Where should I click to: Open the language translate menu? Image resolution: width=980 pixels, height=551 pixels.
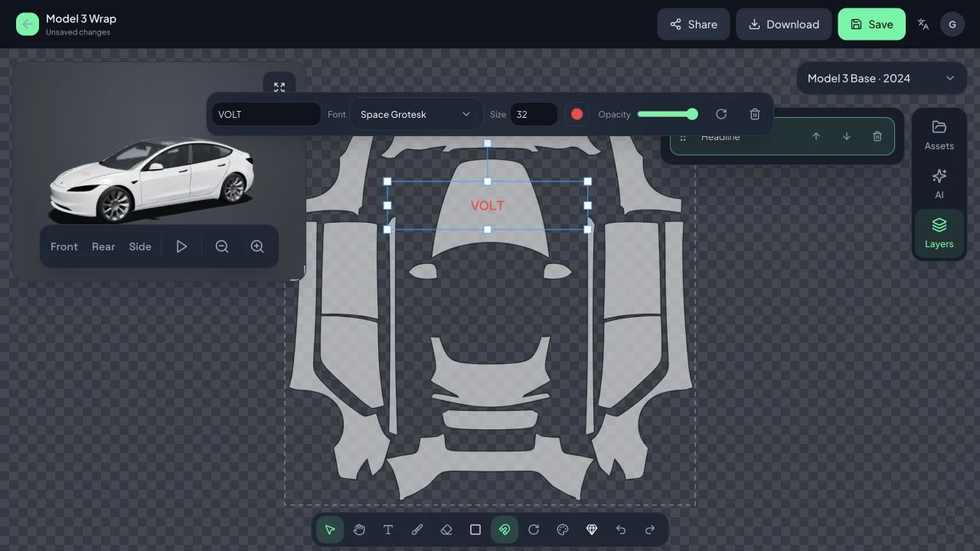(923, 24)
